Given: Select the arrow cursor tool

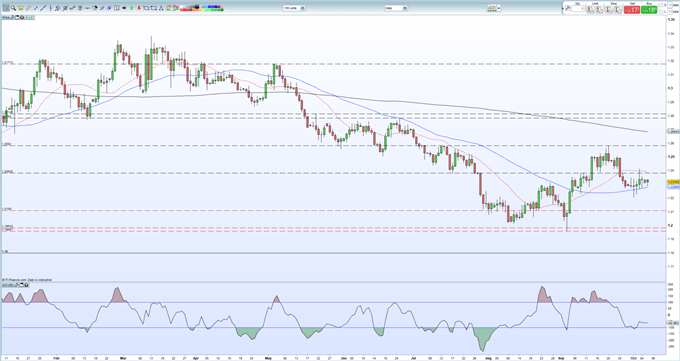Looking at the screenshot, I should point(6,8).
